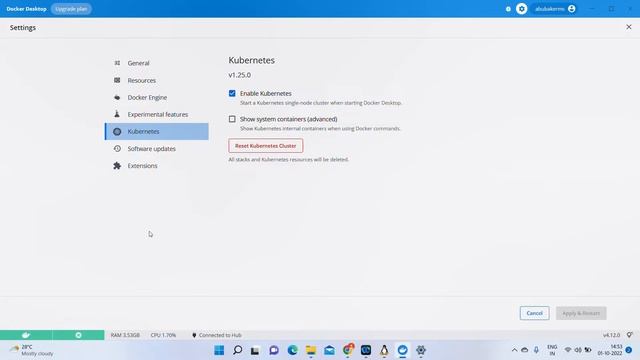
Task: Click the settings gear icon in header
Action: click(x=522, y=9)
